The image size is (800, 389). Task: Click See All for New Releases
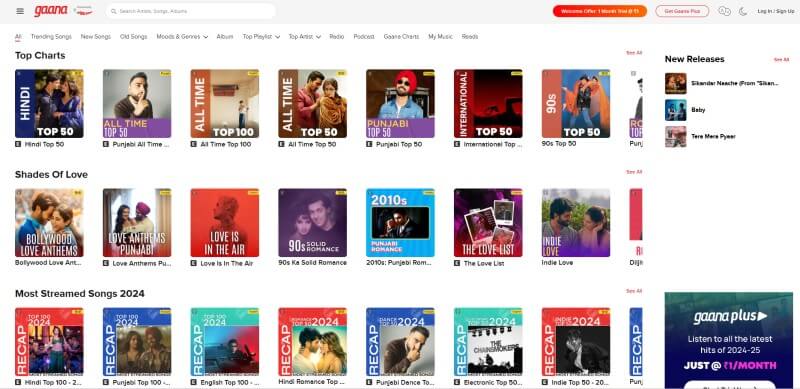pyautogui.click(x=781, y=60)
